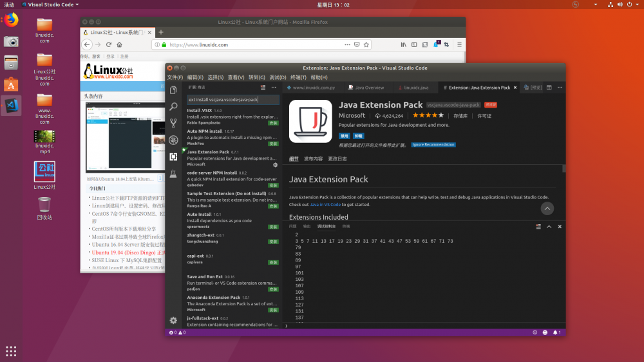
Task: Select the 发布内容 contributions tab
Action: [313, 158]
